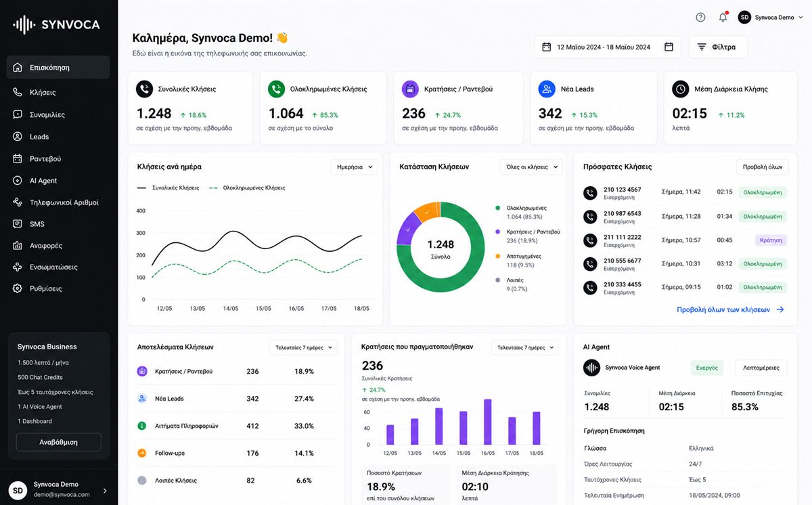Open Τελευταίες 7 ημέρες dropdown in Κρατήσεις chart
This screenshot has height=505, width=812.
pyautogui.click(x=524, y=347)
